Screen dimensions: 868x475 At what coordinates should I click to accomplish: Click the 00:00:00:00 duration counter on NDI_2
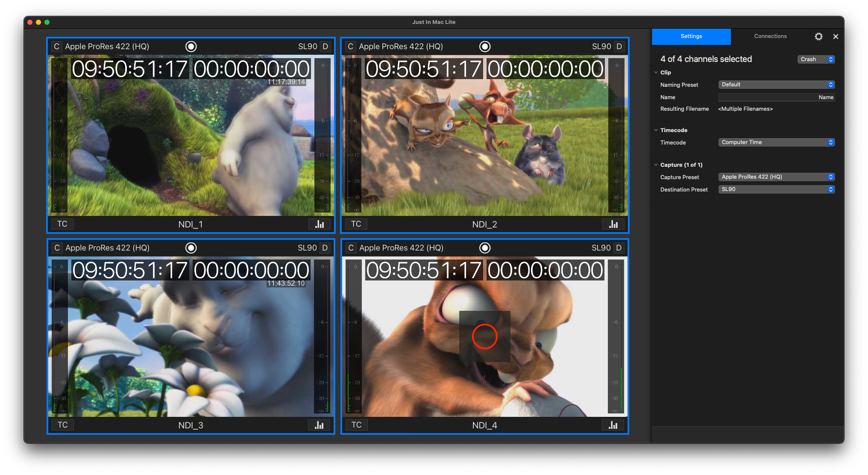(546, 69)
